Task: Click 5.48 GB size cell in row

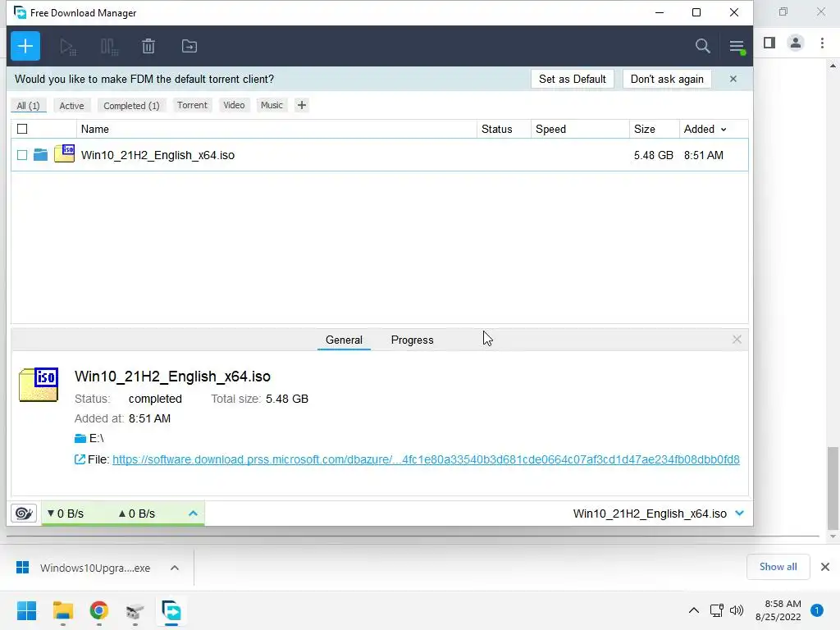Action: 653,155
